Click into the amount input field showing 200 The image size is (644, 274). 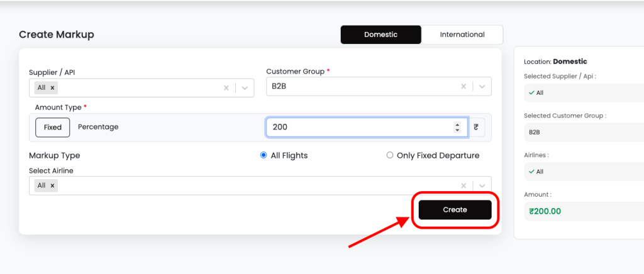pos(358,127)
